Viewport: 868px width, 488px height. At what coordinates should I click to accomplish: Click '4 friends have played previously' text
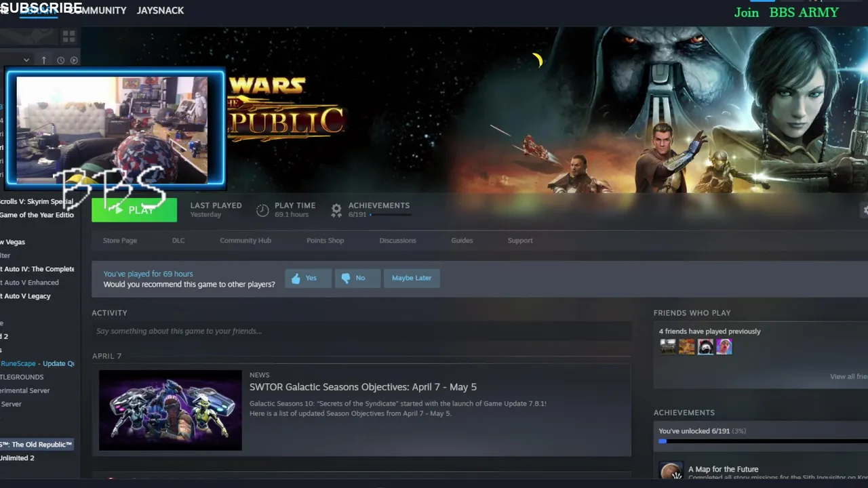click(x=709, y=331)
